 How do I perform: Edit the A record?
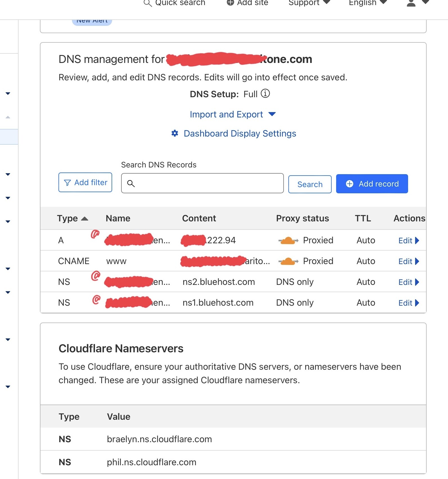click(x=409, y=240)
